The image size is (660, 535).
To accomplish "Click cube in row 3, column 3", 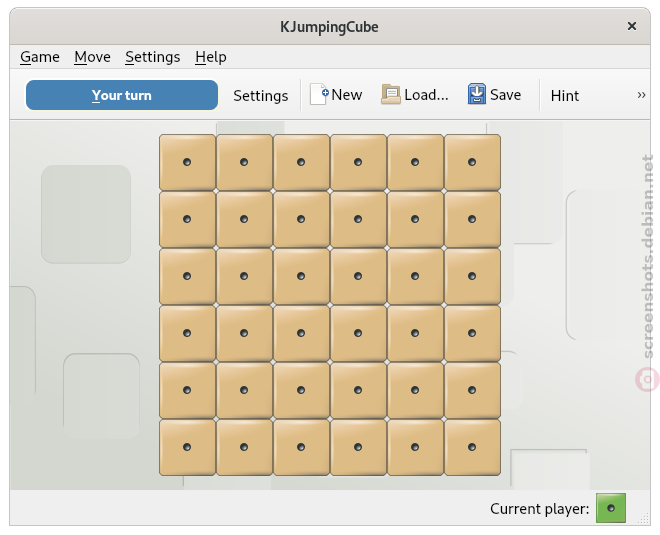I will coord(301,277).
